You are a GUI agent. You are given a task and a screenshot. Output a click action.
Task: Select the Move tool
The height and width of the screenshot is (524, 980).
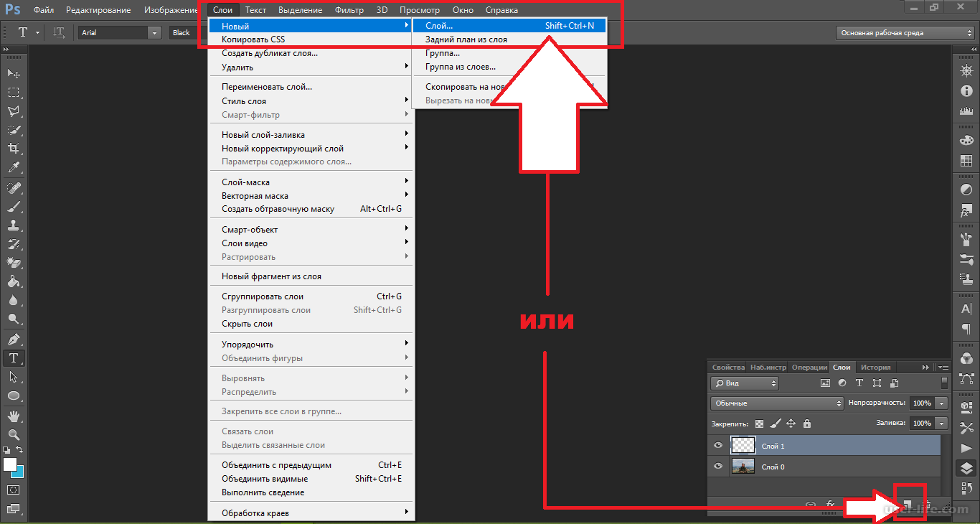tap(14, 73)
